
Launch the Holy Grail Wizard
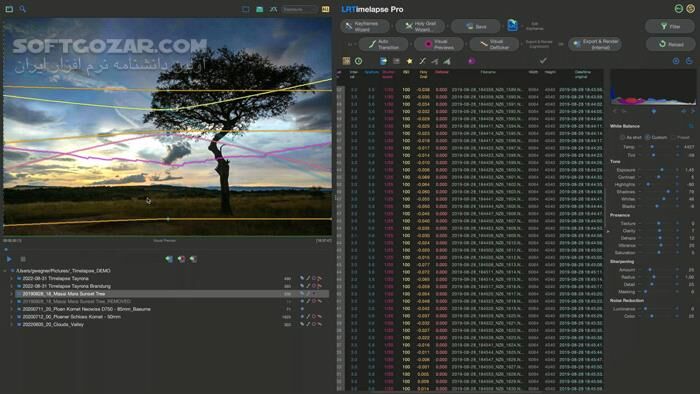420,26
